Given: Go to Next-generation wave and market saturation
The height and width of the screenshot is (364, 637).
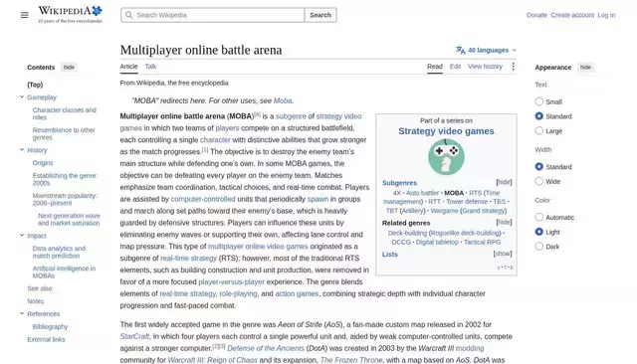Looking at the screenshot, I should (x=69, y=219).
